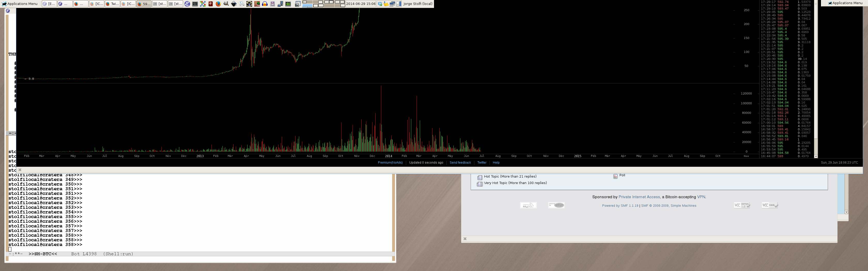Open the Xfig launcher icon
Image resolution: width=868 pixels, height=271 pixels.
(x=257, y=4)
